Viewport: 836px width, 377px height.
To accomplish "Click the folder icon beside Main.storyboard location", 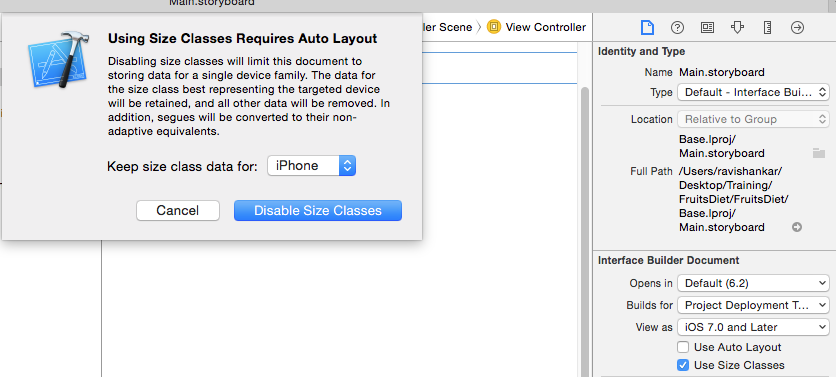I will [818, 154].
